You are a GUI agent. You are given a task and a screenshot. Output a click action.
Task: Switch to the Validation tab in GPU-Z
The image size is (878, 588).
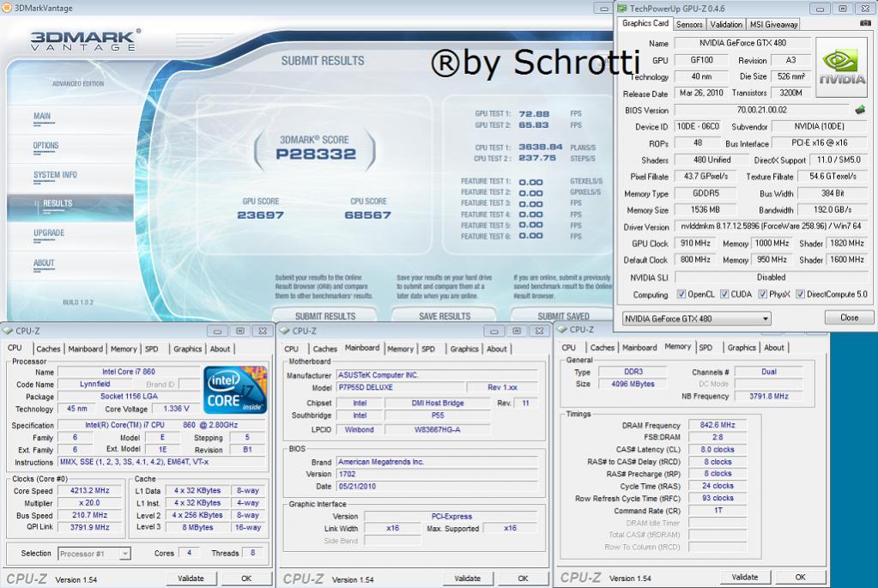(726, 25)
